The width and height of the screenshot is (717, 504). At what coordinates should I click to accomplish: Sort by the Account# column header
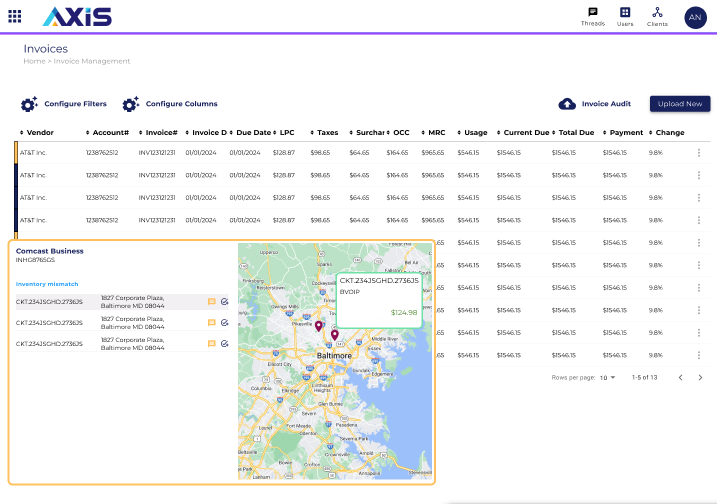click(x=107, y=133)
